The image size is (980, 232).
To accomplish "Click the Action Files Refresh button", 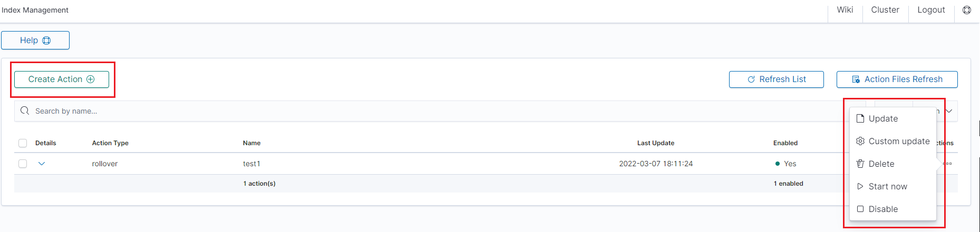I will click(897, 79).
